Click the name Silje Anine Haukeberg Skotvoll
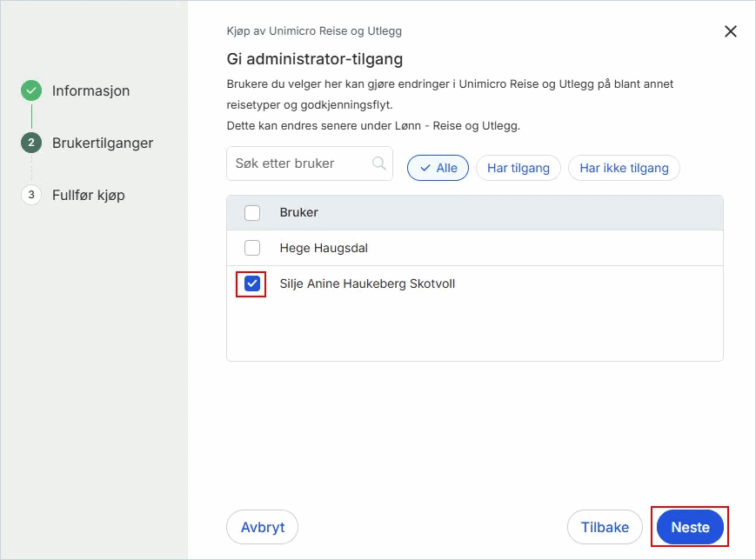756x560 pixels. coord(367,283)
